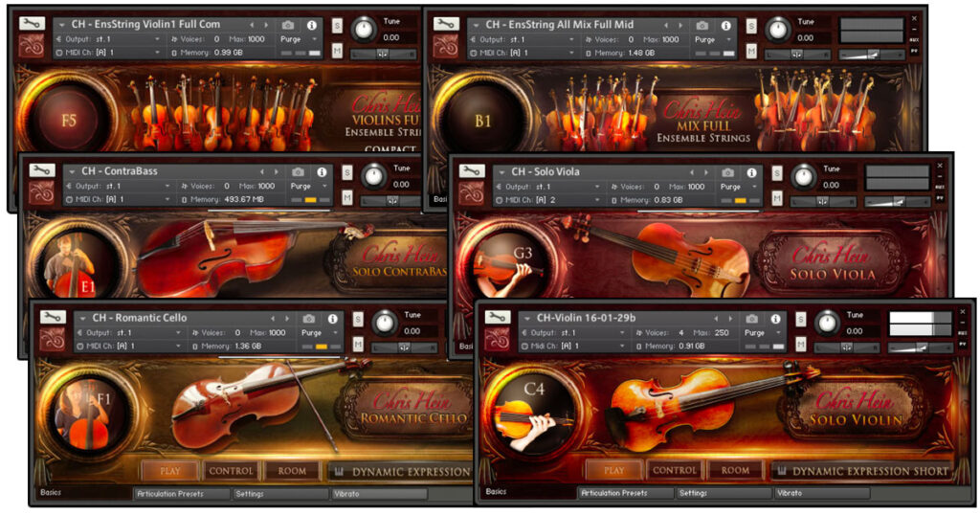Image resolution: width=980 pixels, height=515 pixels.
Task: Open Output dropdown in Romantic Cello
Action: (128, 333)
